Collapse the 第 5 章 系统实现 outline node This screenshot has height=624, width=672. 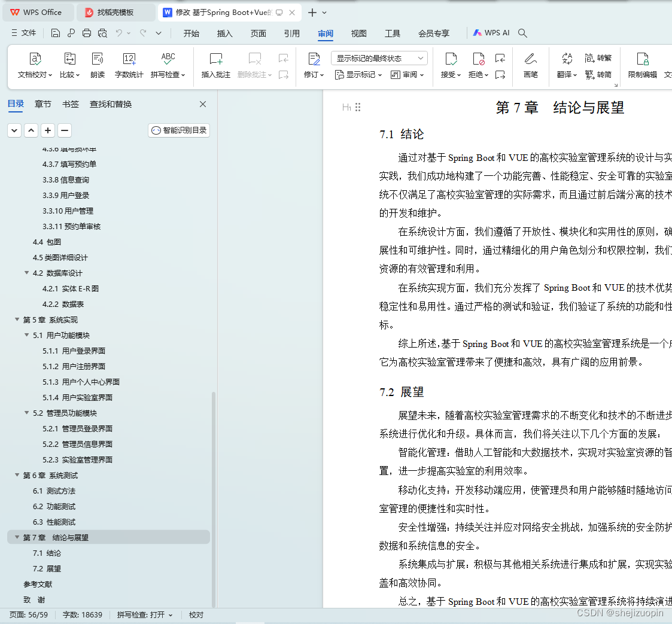point(17,319)
